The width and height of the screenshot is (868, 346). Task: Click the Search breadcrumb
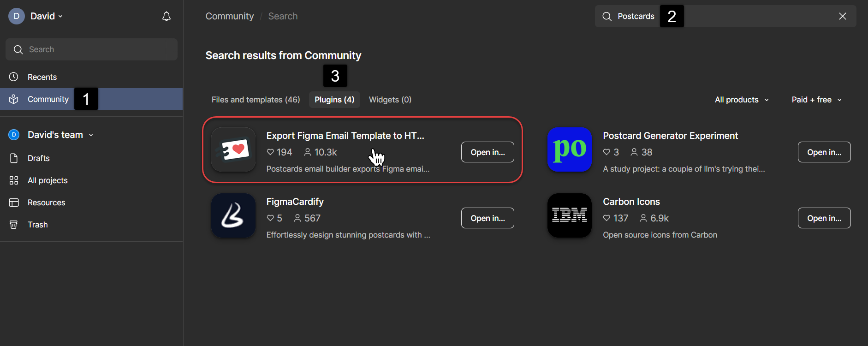click(283, 16)
